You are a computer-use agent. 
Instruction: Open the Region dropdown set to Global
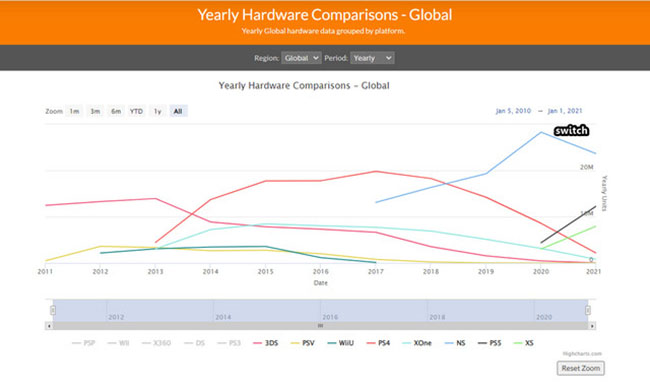click(301, 58)
